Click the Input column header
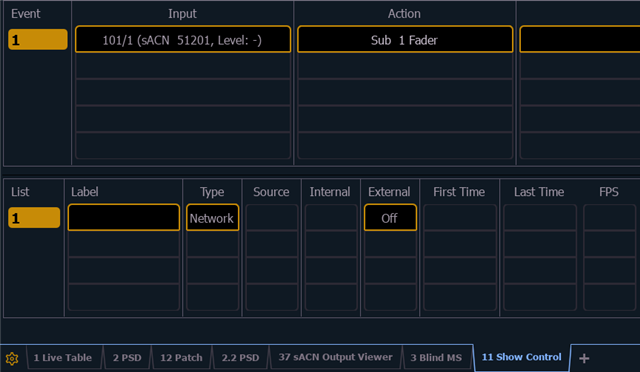640x372 pixels. [182, 14]
